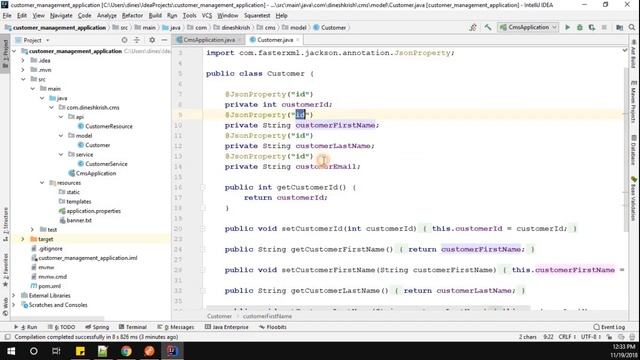Open the Terminal tool window
The image size is (640, 360).
(x=133, y=327)
